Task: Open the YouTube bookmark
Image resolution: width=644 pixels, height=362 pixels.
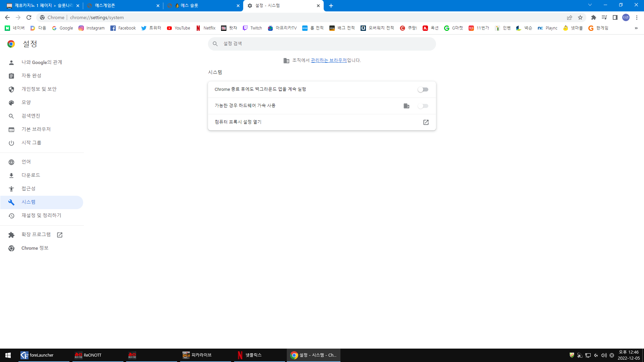Action: [178, 28]
